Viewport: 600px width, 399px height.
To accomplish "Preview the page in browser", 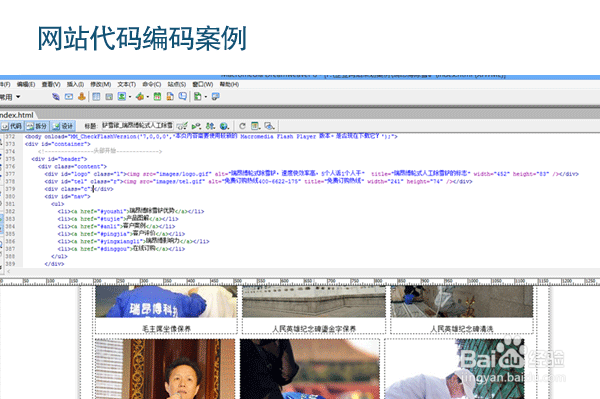I will click(x=224, y=126).
